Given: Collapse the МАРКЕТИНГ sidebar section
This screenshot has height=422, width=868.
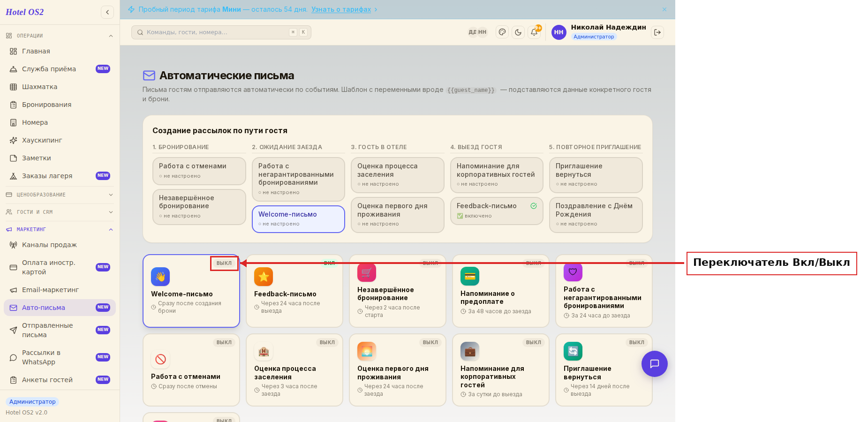Looking at the screenshot, I should click(x=60, y=229).
